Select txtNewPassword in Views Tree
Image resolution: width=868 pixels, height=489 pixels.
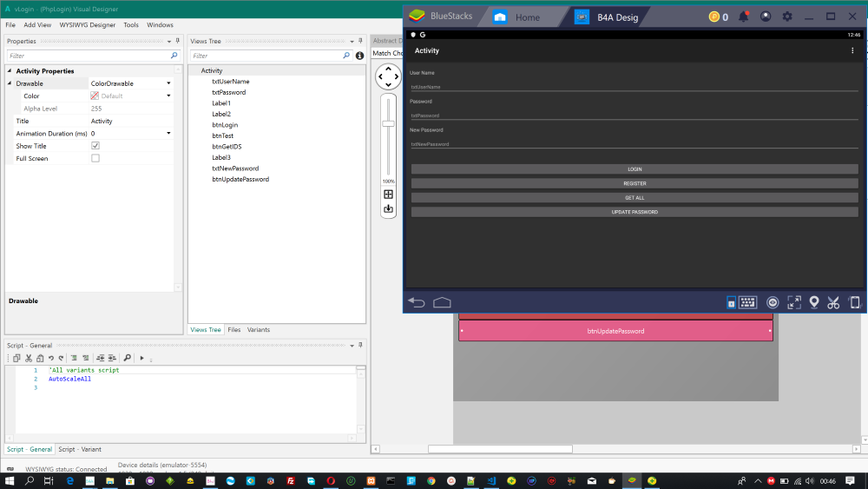[x=235, y=169]
